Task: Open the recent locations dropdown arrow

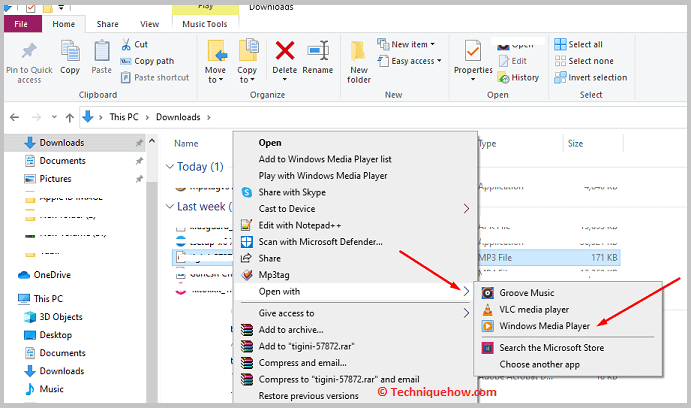Action: pos(54,117)
